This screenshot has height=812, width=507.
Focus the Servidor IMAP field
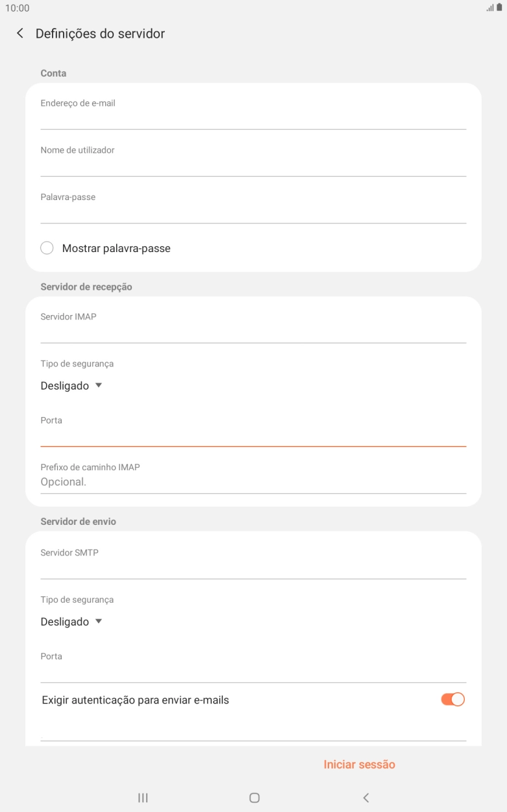click(x=253, y=332)
